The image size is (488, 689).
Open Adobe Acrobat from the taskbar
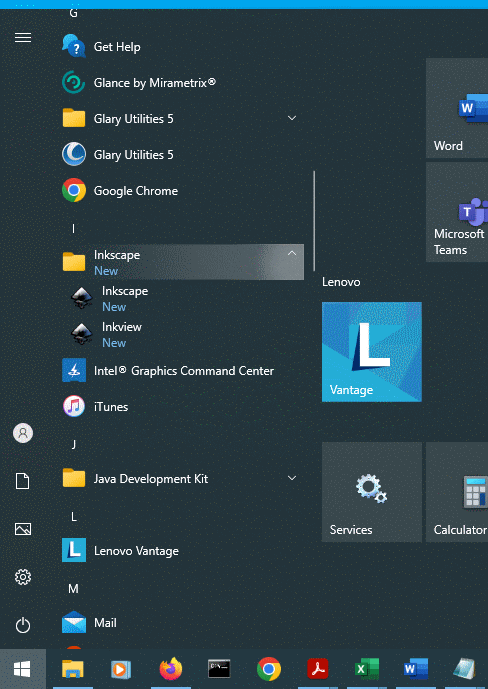coord(318,669)
